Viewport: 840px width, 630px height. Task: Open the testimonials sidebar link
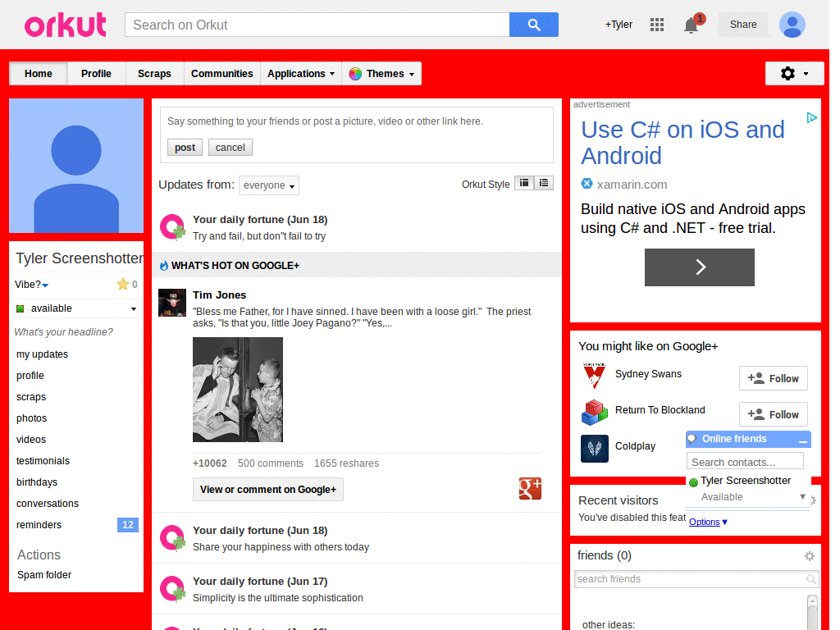click(x=43, y=461)
